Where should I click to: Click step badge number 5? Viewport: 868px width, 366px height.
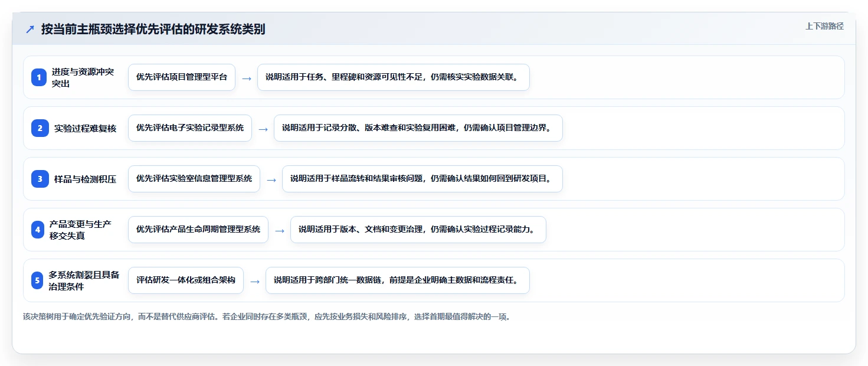pyautogui.click(x=37, y=280)
